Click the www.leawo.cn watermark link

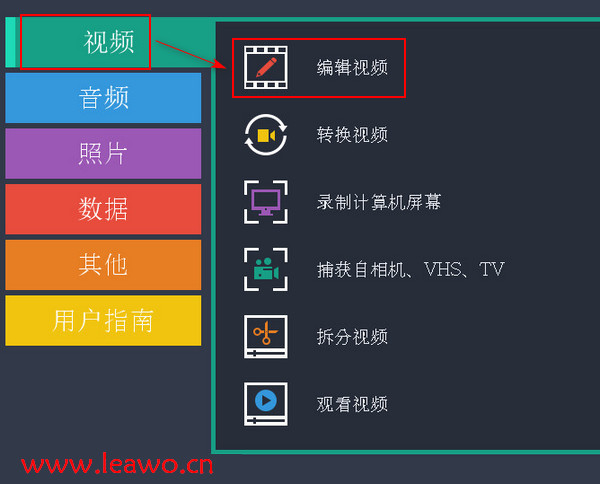(117, 464)
